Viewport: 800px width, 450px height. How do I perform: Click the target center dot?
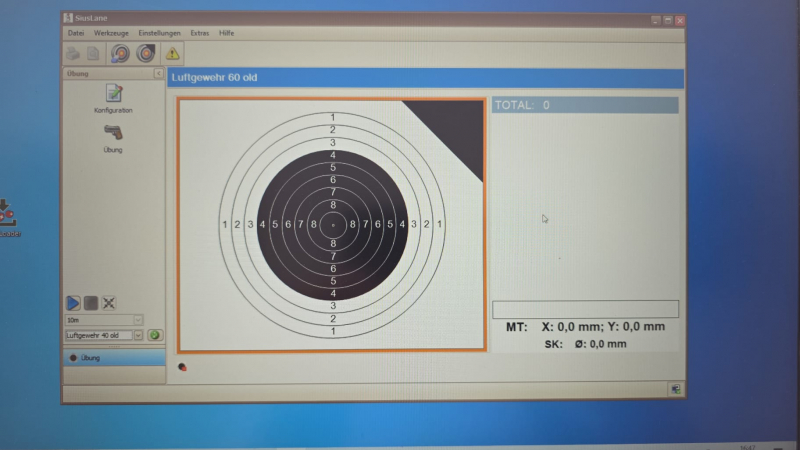click(333, 225)
